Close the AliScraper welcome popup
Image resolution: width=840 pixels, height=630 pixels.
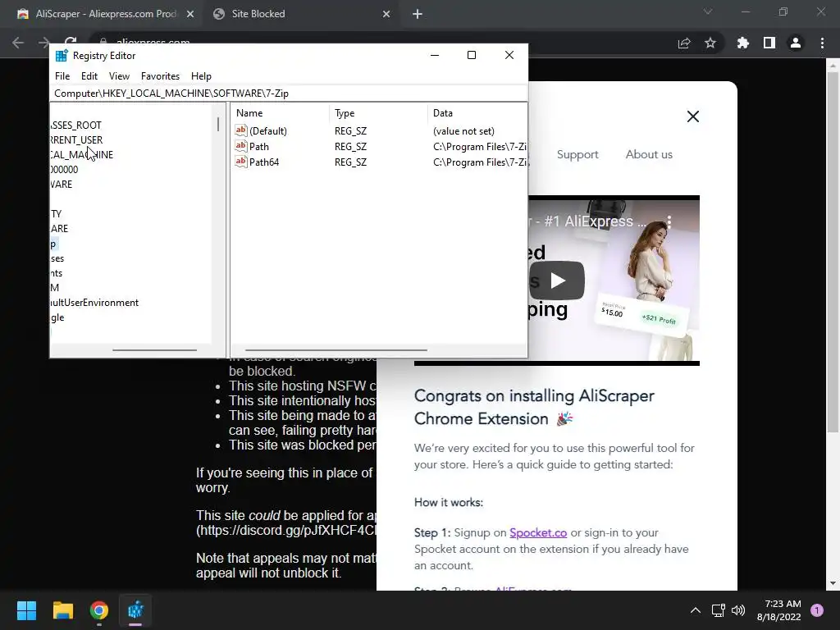[692, 116]
